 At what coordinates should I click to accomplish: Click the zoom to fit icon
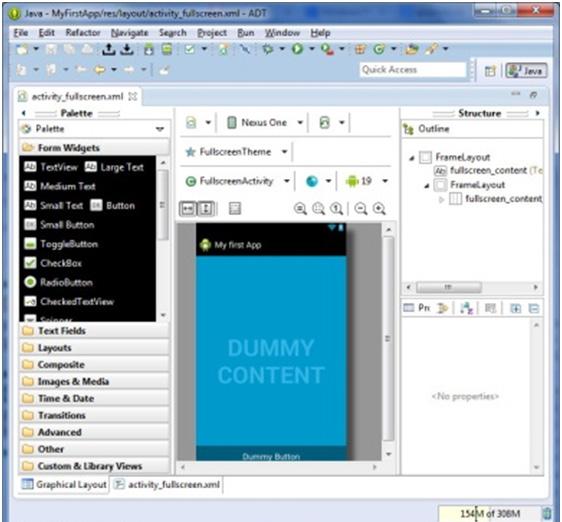point(318,208)
